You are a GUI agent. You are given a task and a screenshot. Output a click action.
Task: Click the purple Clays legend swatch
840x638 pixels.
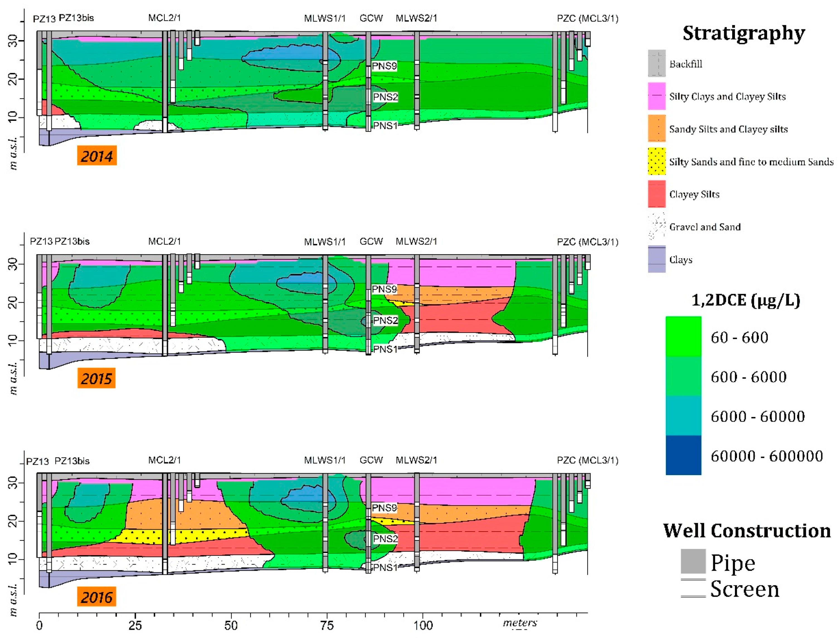(656, 259)
